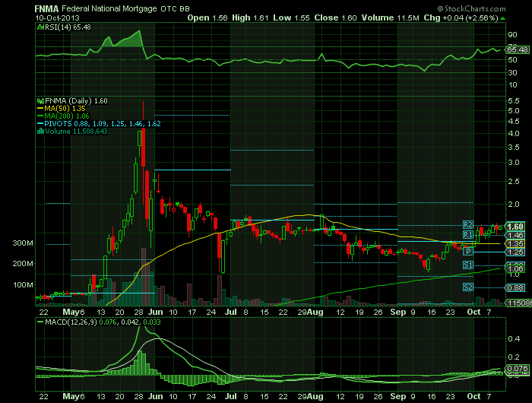Select the S1 pivot label
The image size is (532, 403).
click(468, 265)
